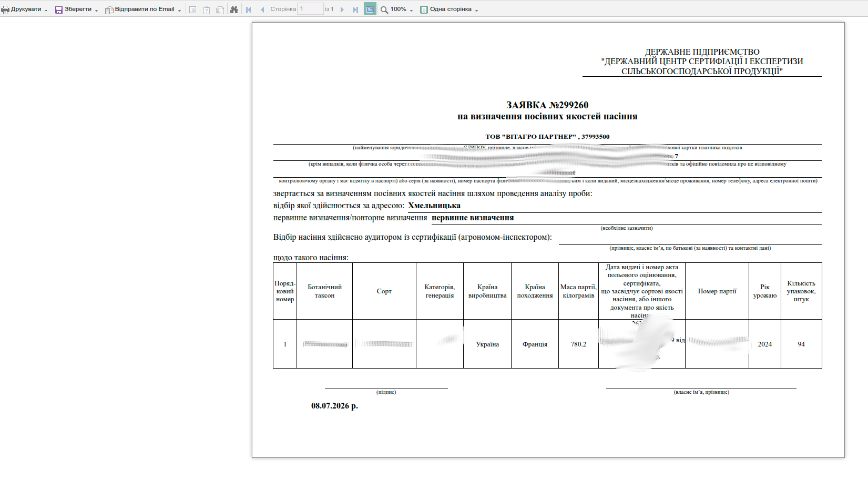Click the Одна сторінка page-layout icon
Image resolution: width=868 pixels, height=490 pixels.
click(x=424, y=9)
